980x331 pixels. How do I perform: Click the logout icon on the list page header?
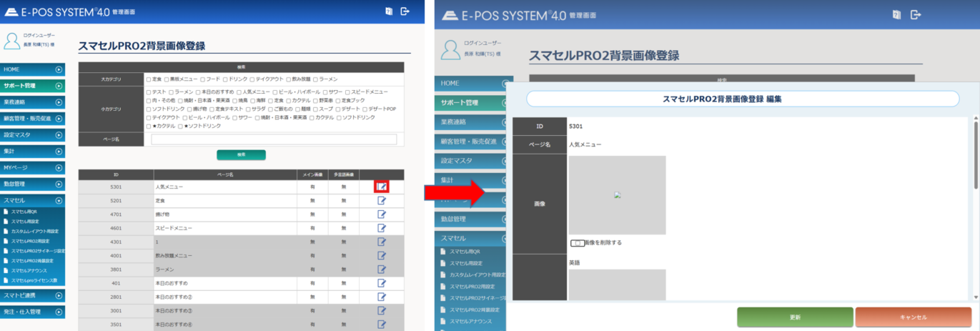(x=405, y=11)
